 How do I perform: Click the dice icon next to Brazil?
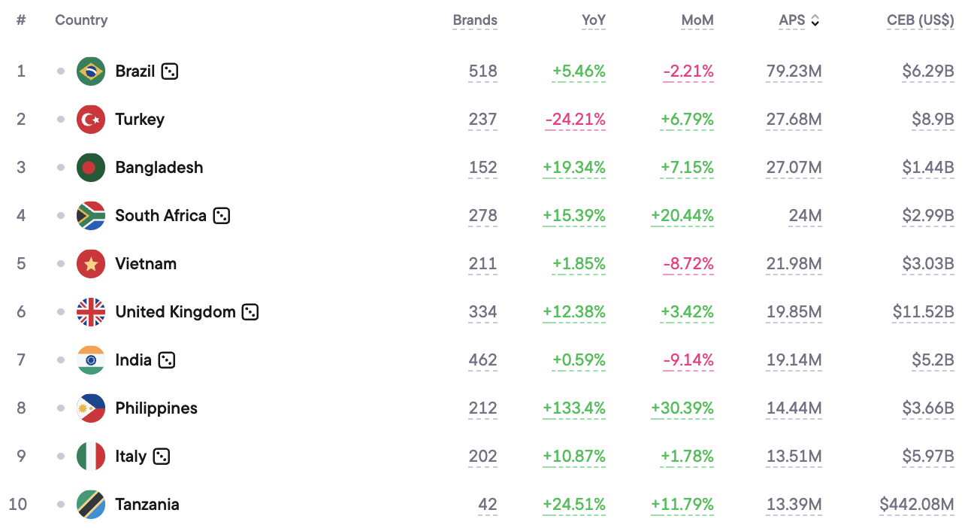coord(170,71)
